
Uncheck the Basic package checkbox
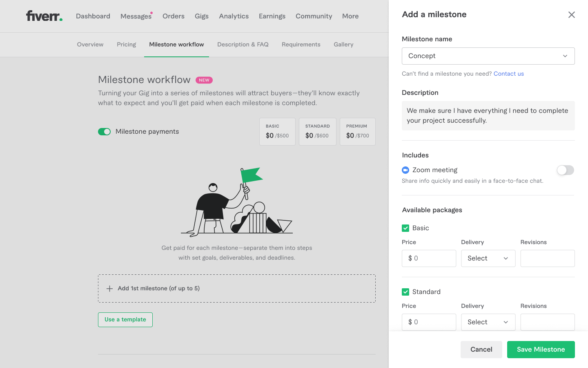(405, 228)
